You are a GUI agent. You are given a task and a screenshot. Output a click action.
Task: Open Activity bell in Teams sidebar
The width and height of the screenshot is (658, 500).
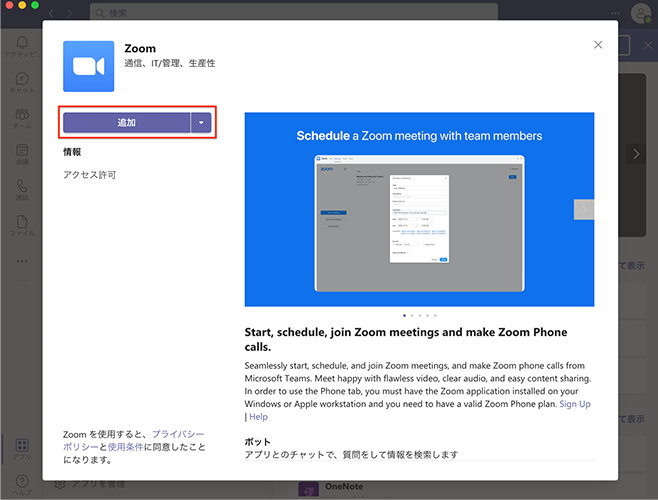22,46
